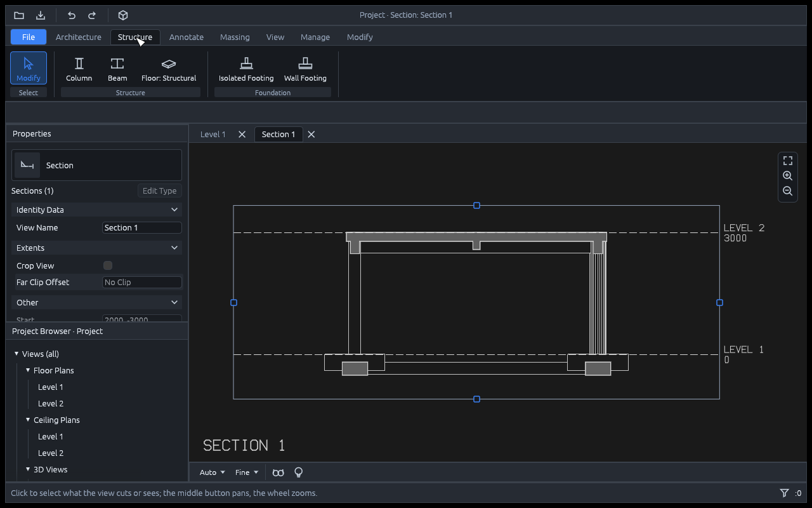812x508 pixels.
Task: Select the Section 1 view tab
Action: tap(278, 135)
